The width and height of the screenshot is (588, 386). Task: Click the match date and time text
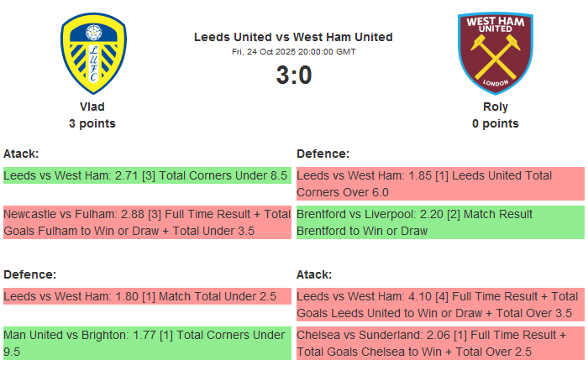tap(293, 52)
